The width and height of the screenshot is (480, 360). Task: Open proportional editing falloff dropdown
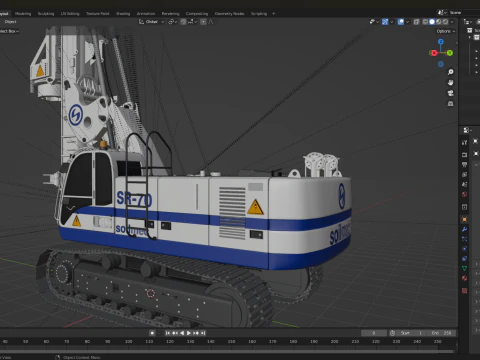pos(211,22)
